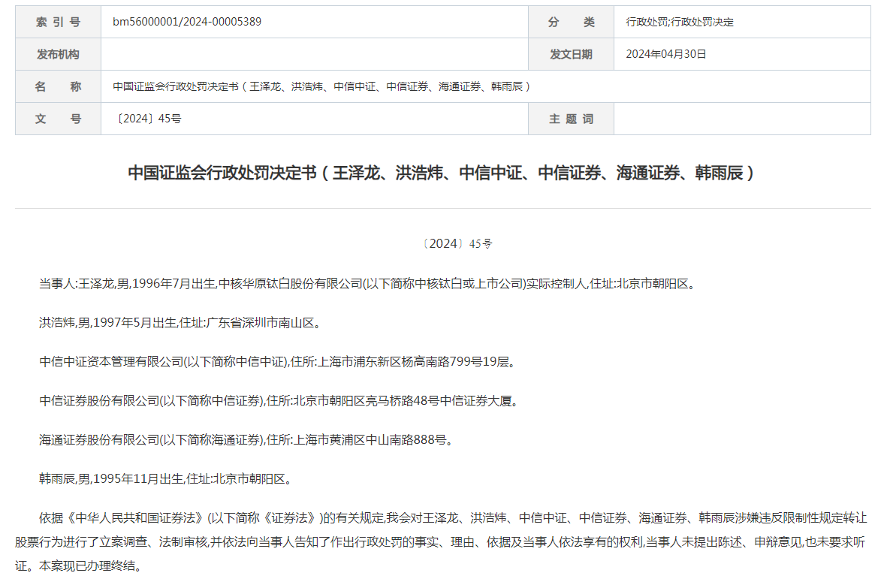Click the 主题词 label cell

(571, 119)
